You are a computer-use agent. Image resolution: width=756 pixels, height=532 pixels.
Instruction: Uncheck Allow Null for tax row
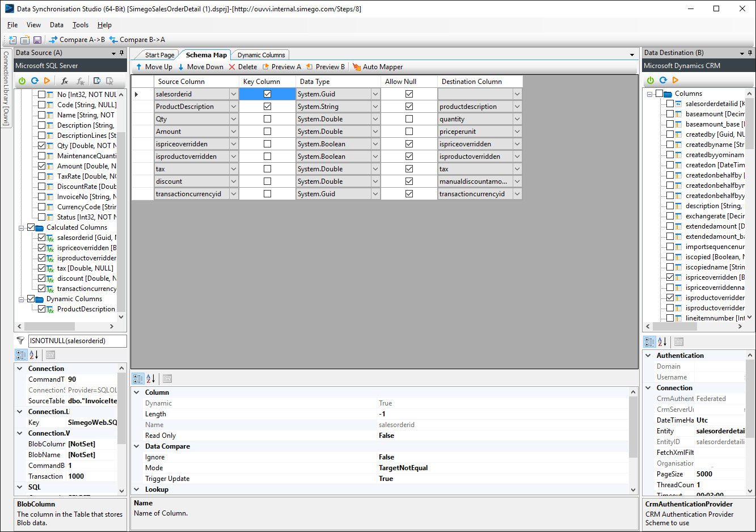(x=409, y=169)
